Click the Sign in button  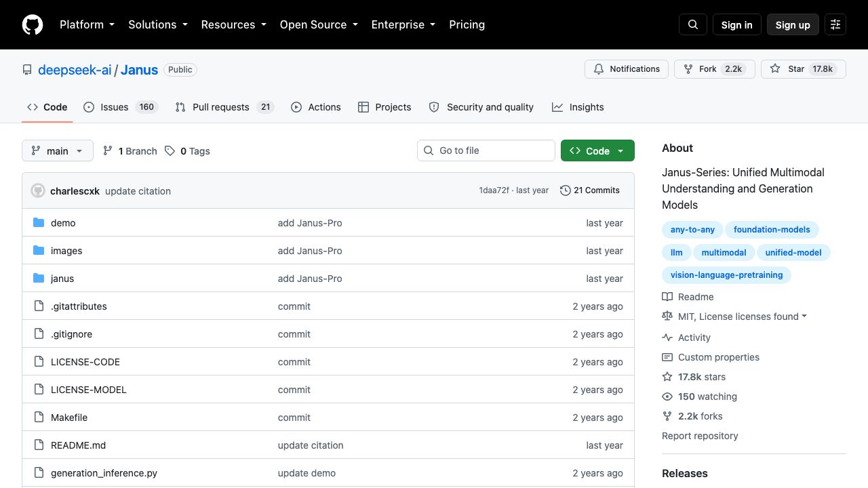point(736,24)
